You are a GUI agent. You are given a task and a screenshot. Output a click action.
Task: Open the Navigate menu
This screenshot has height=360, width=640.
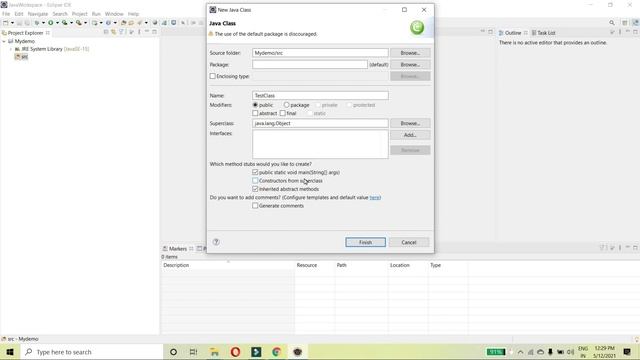pos(38,14)
